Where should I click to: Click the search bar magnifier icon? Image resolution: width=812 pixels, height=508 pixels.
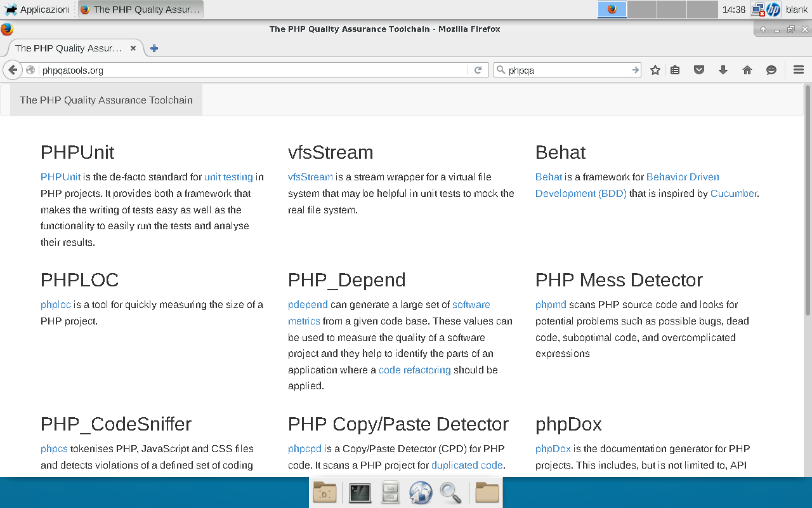click(x=501, y=70)
